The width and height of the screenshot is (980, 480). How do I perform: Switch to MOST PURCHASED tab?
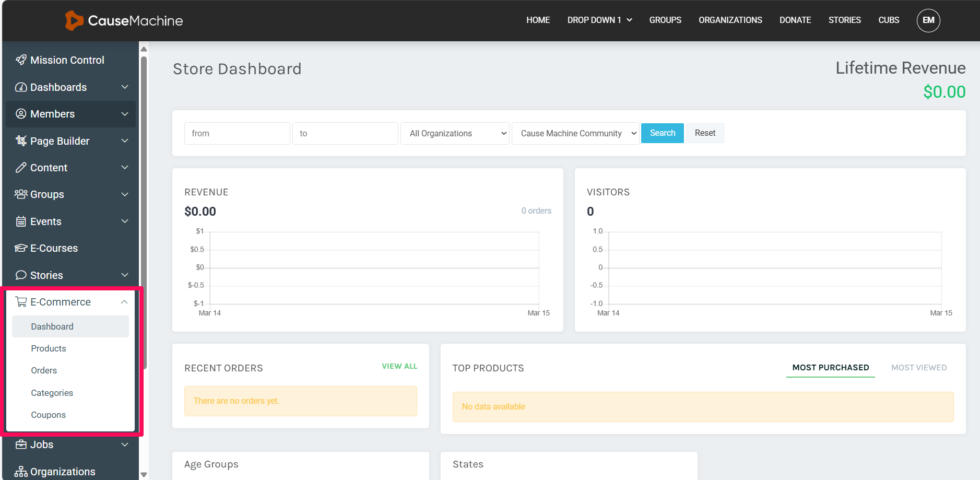coord(831,368)
